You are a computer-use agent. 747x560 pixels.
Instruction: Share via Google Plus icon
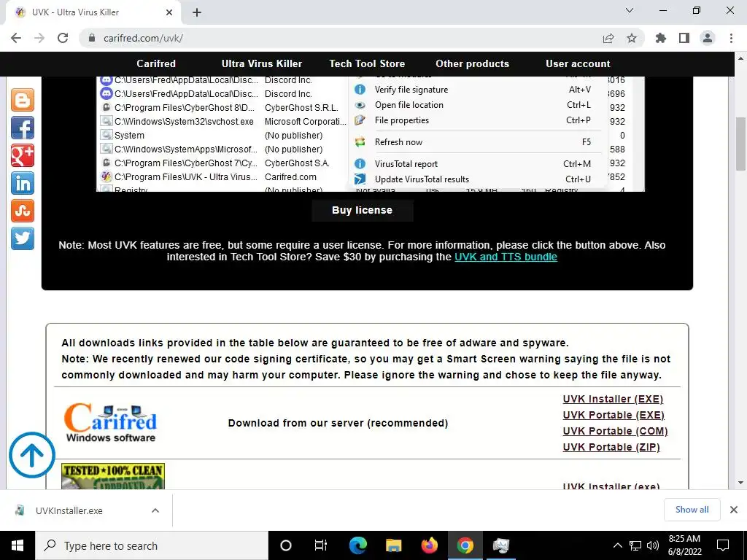pyautogui.click(x=23, y=155)
